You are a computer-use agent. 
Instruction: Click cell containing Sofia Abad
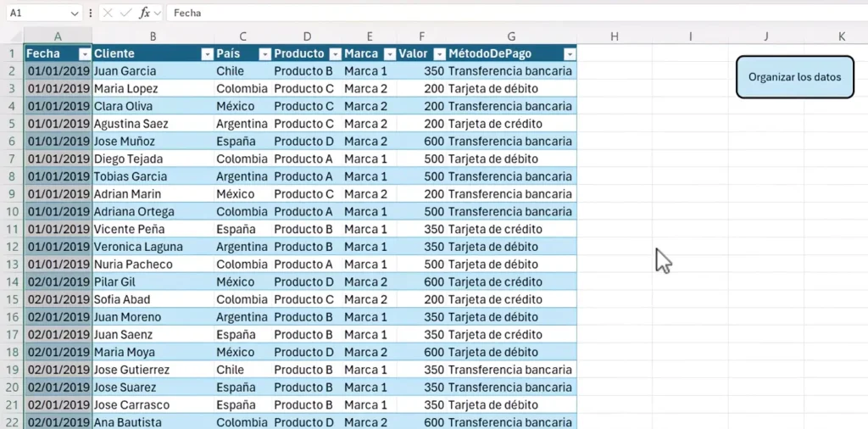click(x=153, y=299)
